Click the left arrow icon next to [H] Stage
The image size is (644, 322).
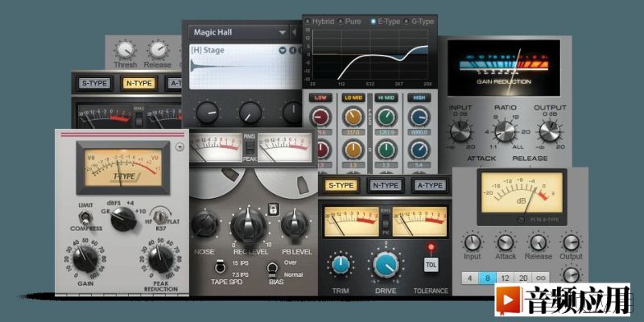292,51
